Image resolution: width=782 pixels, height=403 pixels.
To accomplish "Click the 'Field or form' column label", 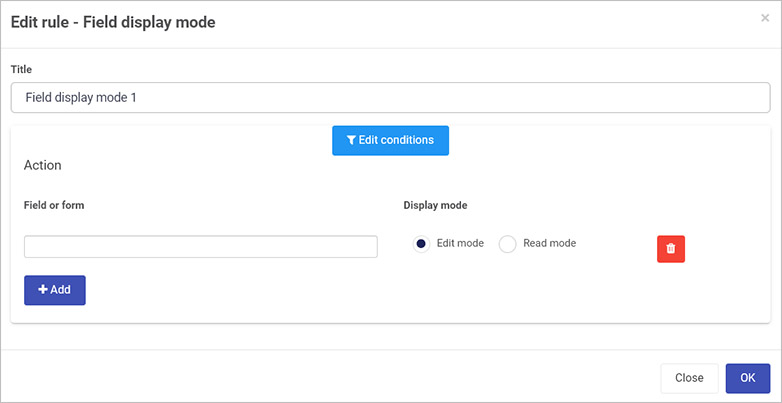I will pos(54,205).
